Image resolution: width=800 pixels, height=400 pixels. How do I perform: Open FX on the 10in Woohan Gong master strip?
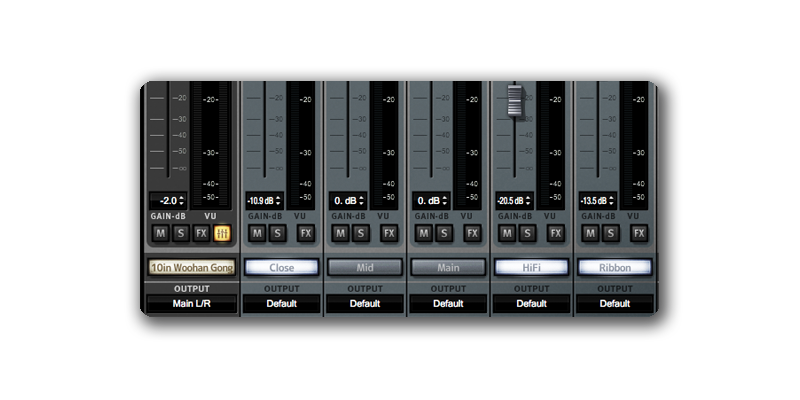coord(202,233)
